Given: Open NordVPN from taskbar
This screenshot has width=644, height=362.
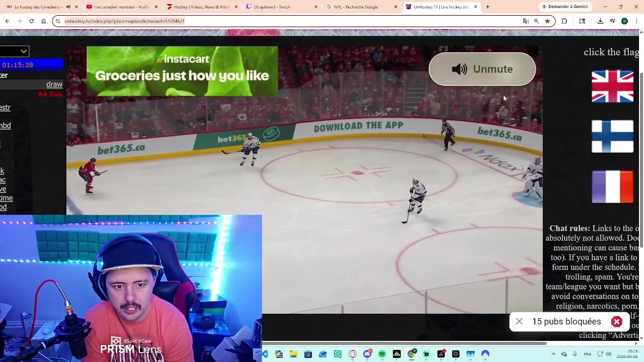Looking at the screenshot, I should pos(485,354).
